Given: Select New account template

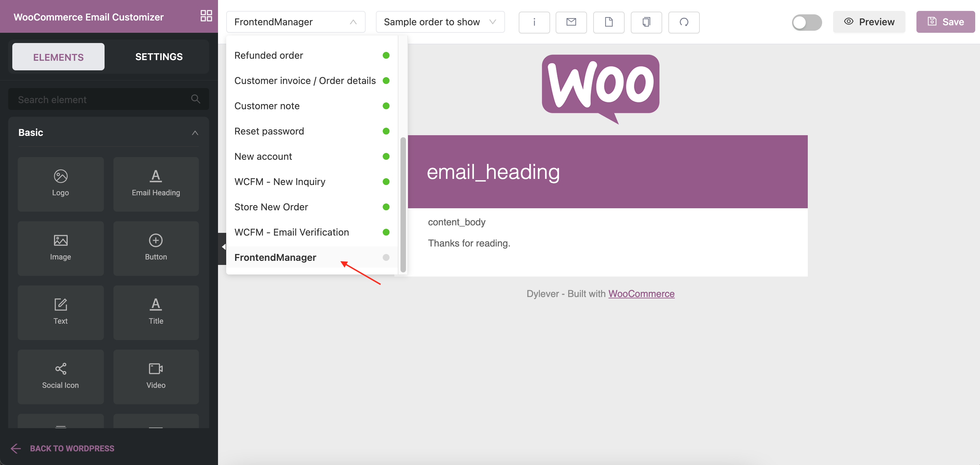Looking at the screenshot, I should coord(312,156).
